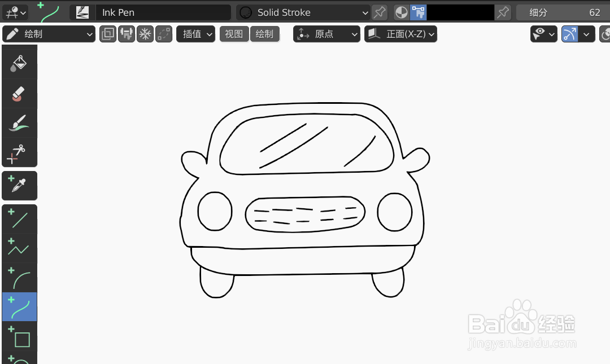The height and width of the screenshot is (364, 610).
Task: Expand the gizmo options arrow
Action: pyautogui.click(x=587, y=34)
